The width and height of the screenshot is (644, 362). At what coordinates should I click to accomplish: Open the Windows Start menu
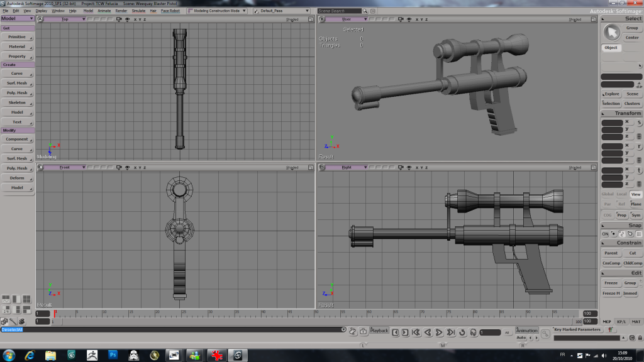pos(9,355)
